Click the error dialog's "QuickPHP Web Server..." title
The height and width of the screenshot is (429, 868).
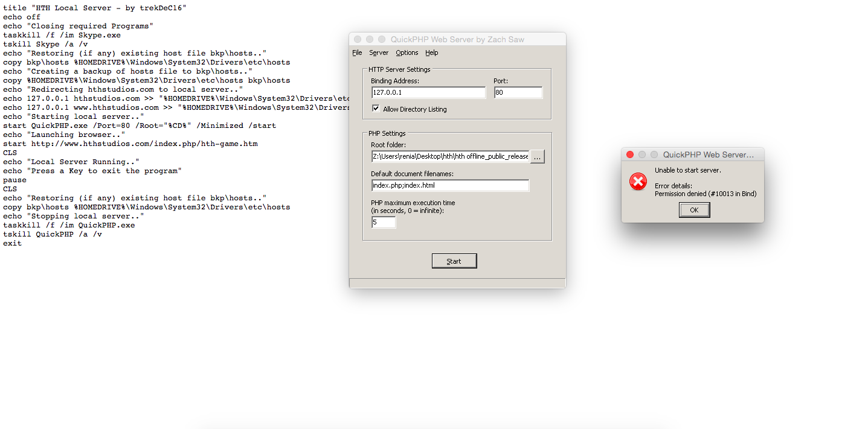(709, 154)
